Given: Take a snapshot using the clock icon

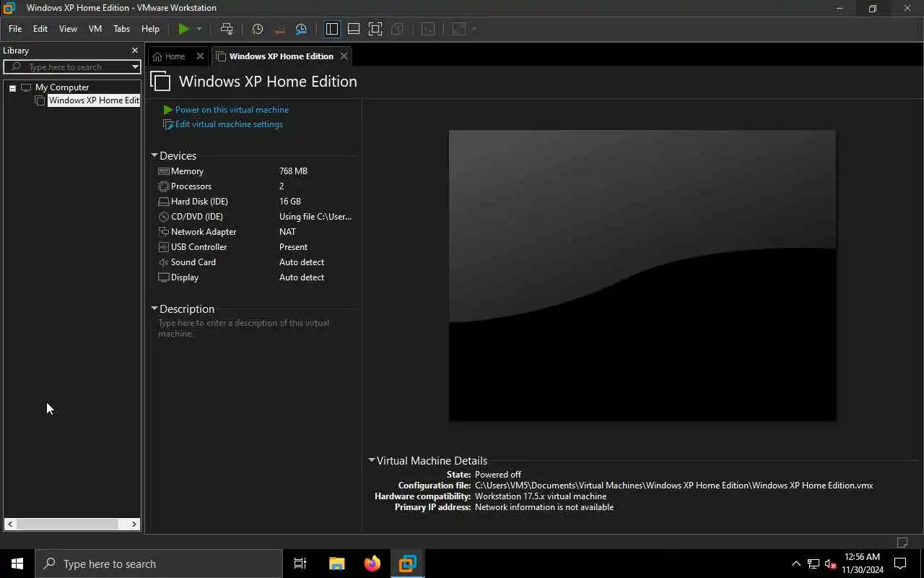Looking at the screenshot, I should pyautogui.click(x=257, y=29).
